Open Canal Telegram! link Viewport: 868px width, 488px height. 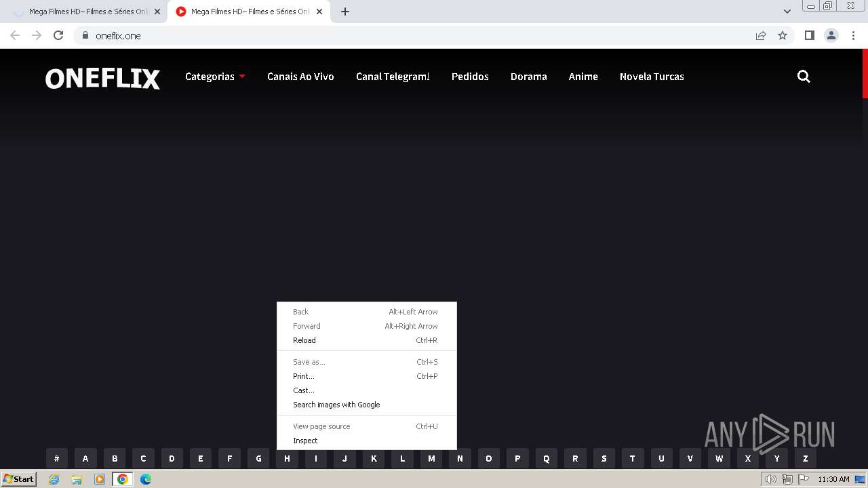point(393,77)
